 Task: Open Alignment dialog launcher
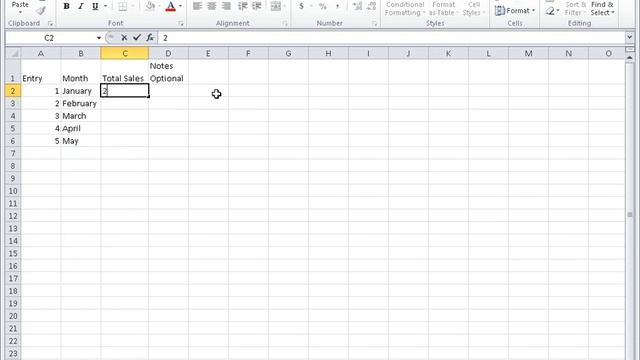pos(285,24)
